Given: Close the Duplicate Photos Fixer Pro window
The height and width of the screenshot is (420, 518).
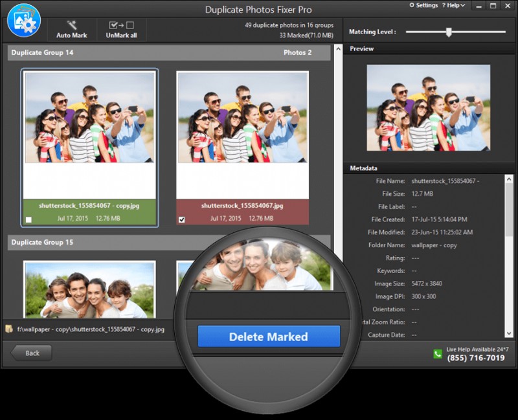Looking at the screenshot, I should (x=508, y=6).
